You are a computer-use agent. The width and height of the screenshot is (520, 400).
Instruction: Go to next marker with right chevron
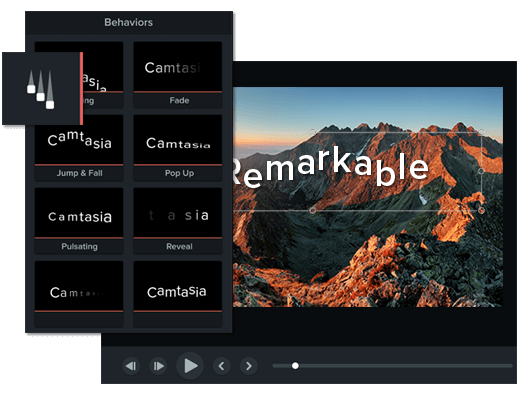pyautogui.click(x=249, y=366)
